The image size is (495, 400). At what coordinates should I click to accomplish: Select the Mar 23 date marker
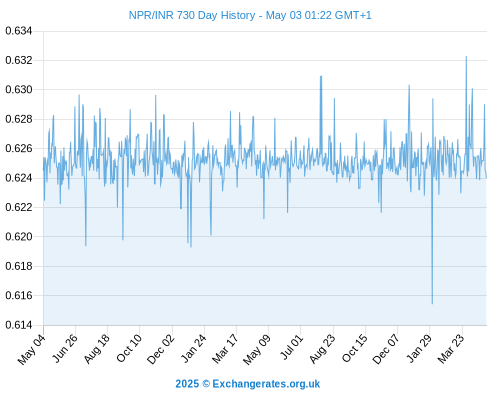tap(451, 349)
